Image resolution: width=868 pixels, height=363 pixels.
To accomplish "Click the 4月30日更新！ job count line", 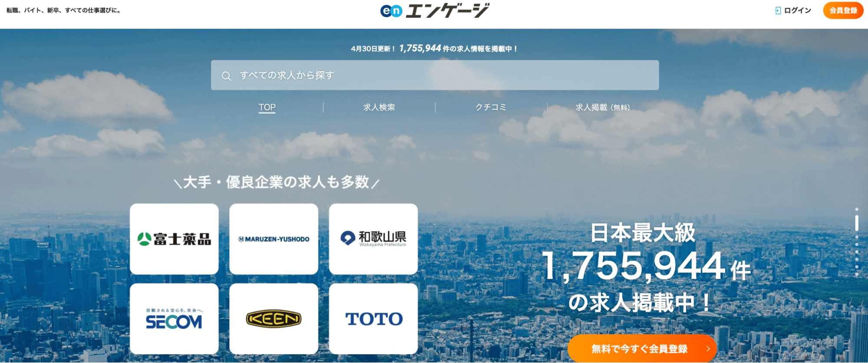I will (435, 49).
